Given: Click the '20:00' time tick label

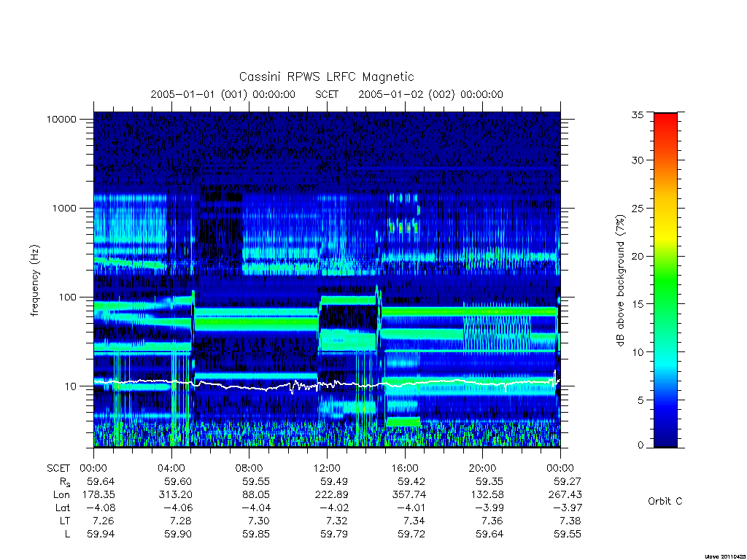Looking at the screenshot, I should 483,469.
